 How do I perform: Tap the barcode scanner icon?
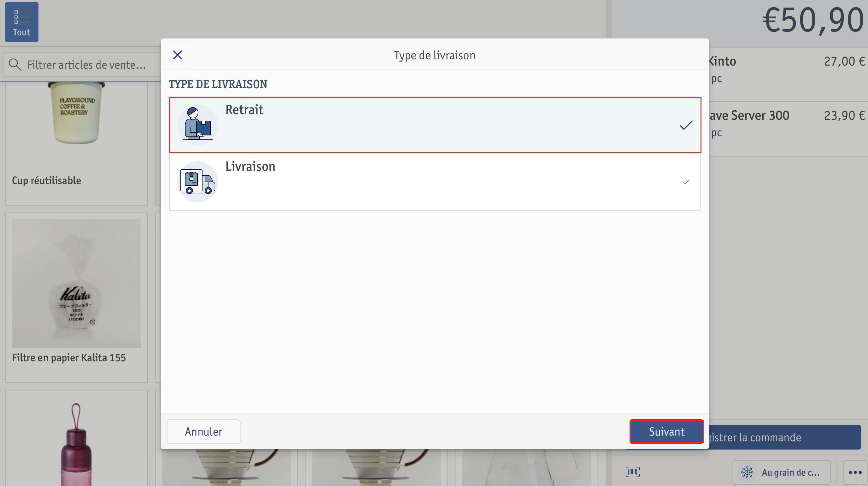[632, 472]
